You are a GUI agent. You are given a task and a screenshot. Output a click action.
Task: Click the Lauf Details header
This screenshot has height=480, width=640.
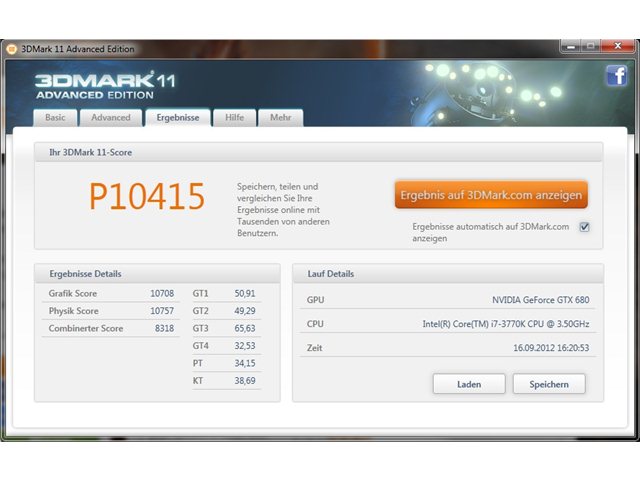(331, 274)
